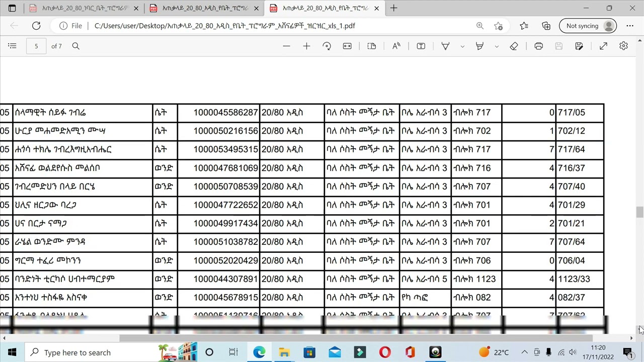Open File Explorer from the taskbar
This screenshot has height=362, width=644.
284,352
